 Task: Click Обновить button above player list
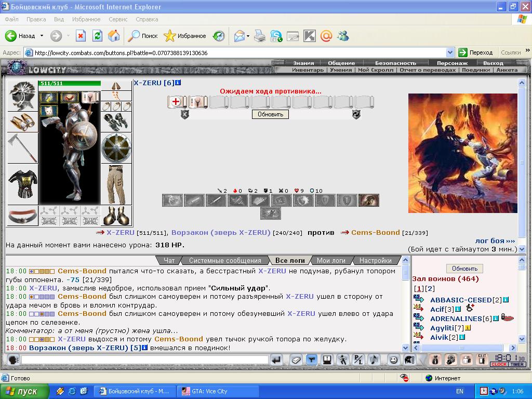[464, 269]
